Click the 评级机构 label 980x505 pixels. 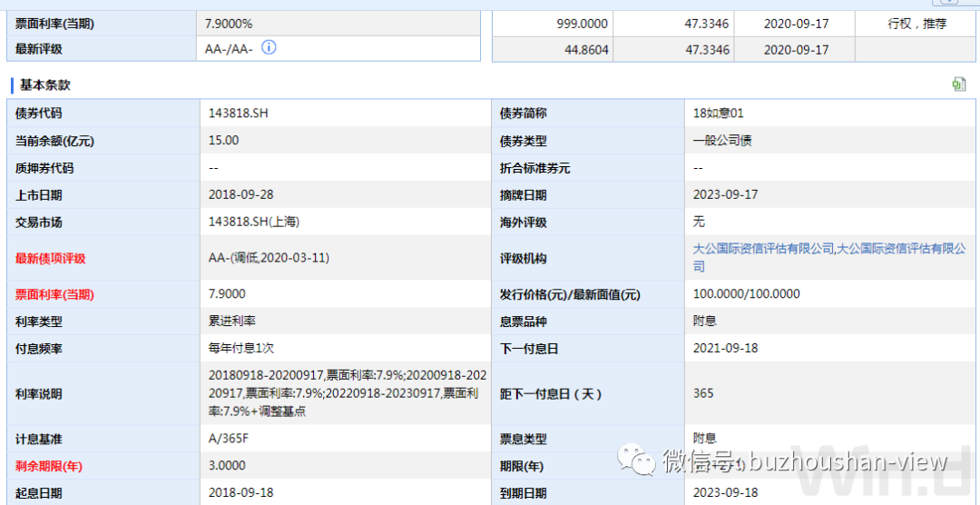(524, 258)
